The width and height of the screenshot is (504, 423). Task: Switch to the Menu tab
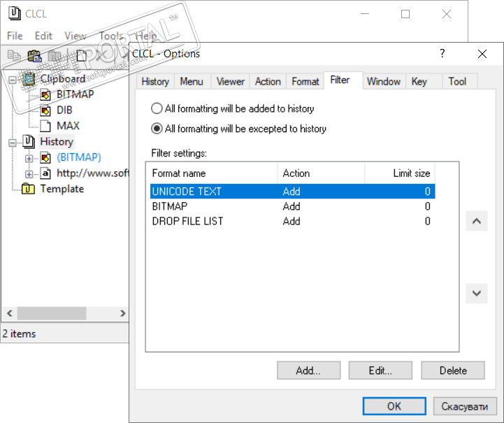pyautogui.click(x=192, y=82)
